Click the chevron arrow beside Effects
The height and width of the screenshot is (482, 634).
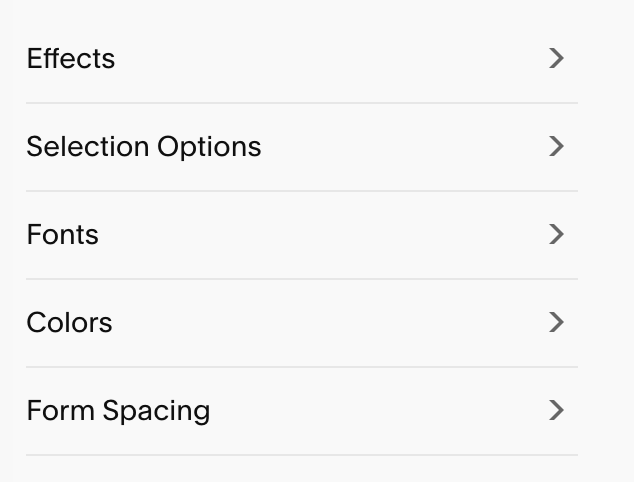[556, 58]
